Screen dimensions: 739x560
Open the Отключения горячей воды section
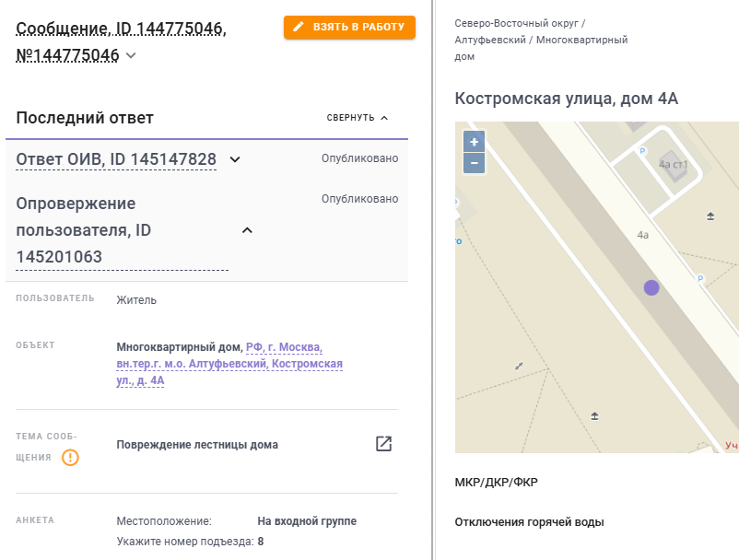pos(529,522)
